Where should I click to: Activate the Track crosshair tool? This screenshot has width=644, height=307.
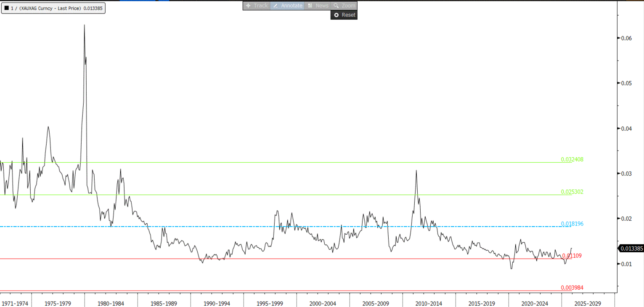257,5
